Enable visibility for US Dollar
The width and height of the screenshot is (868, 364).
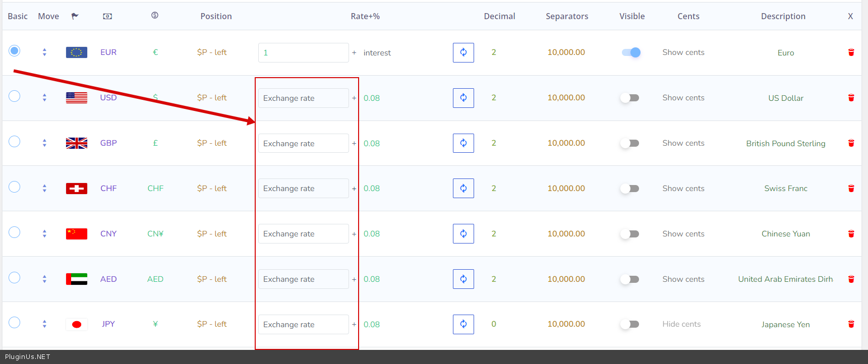[629, 98]
